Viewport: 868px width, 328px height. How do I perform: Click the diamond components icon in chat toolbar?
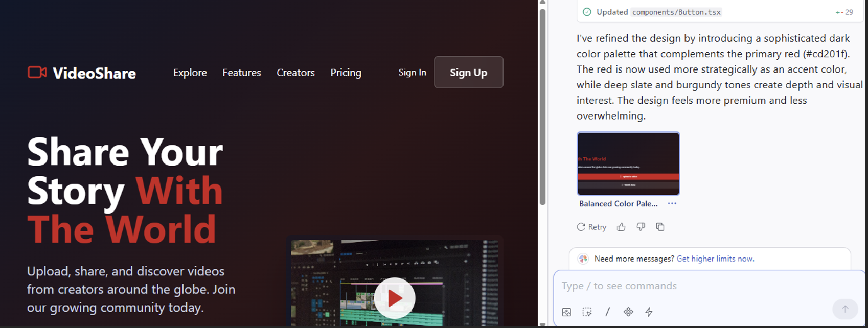(628, 312)
